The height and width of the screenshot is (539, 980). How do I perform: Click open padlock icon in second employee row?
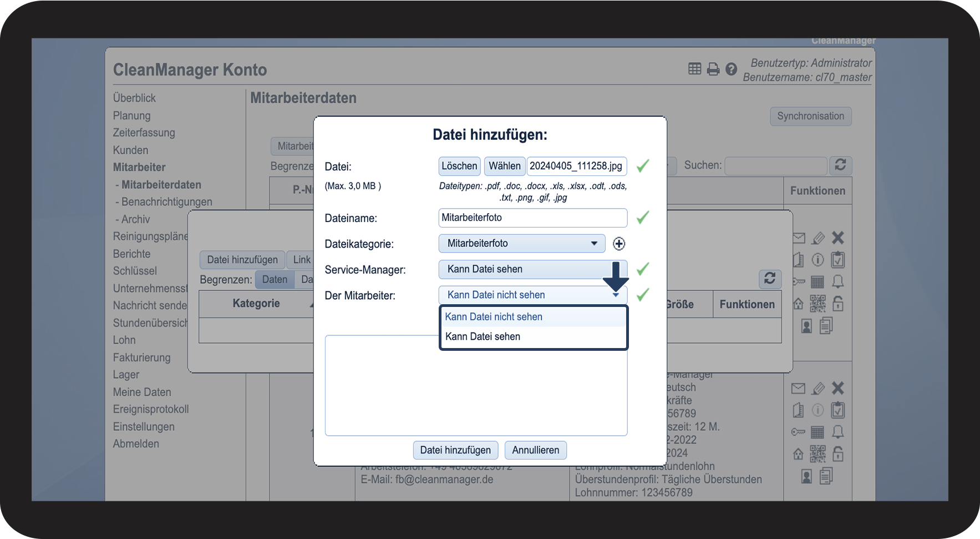coord(838,454)
